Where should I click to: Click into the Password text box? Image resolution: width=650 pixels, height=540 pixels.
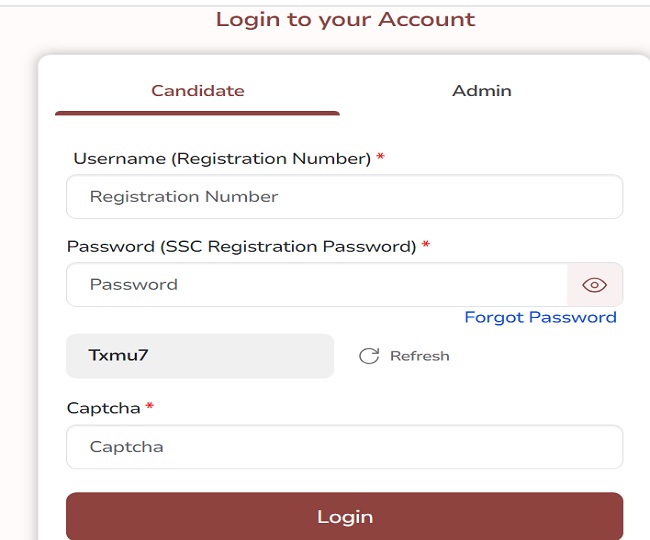pyautogui.click(x=316, y=285)
